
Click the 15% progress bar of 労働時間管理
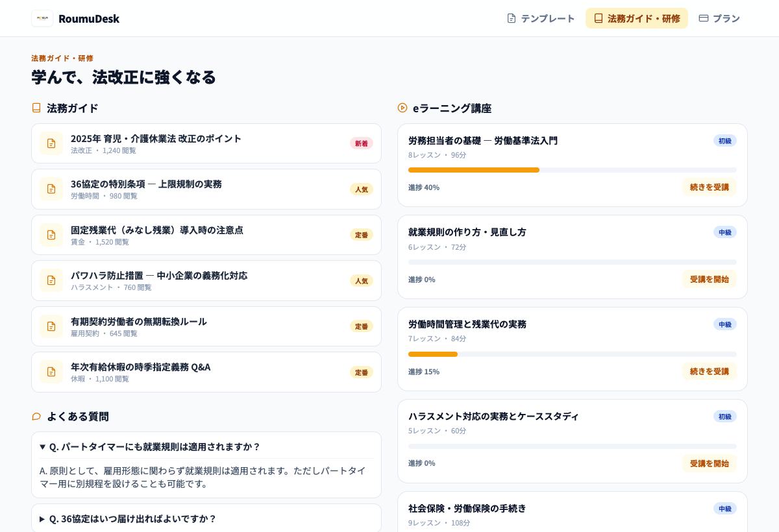coord(573,354)
